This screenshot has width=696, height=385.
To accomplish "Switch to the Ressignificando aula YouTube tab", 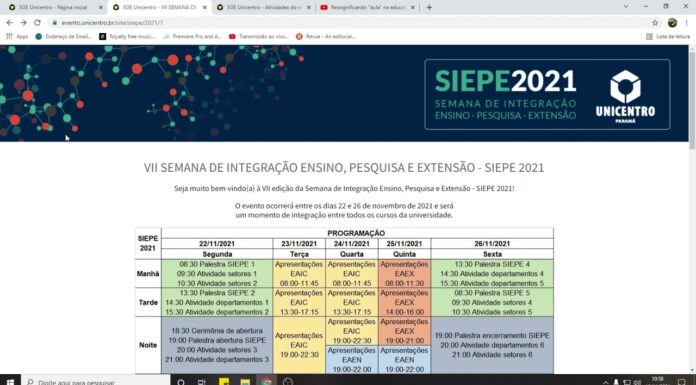I will pyautogui.click(x=368, y=8).
